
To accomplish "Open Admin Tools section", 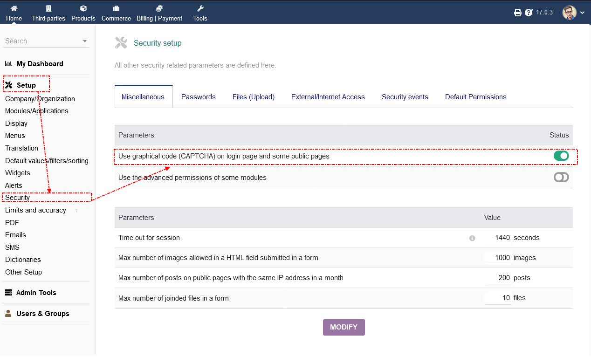I will click(36, 293).
